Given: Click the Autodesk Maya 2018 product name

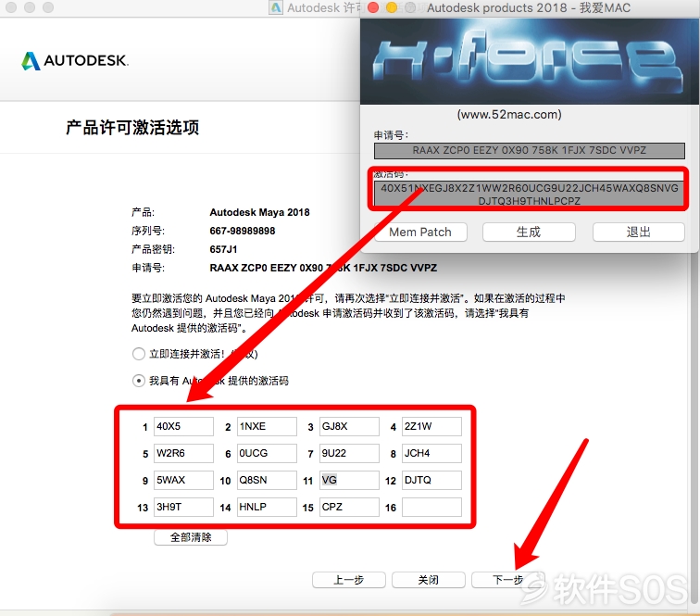Looking at the screenshot, I should pyautogui.click(x=259, y=212).
